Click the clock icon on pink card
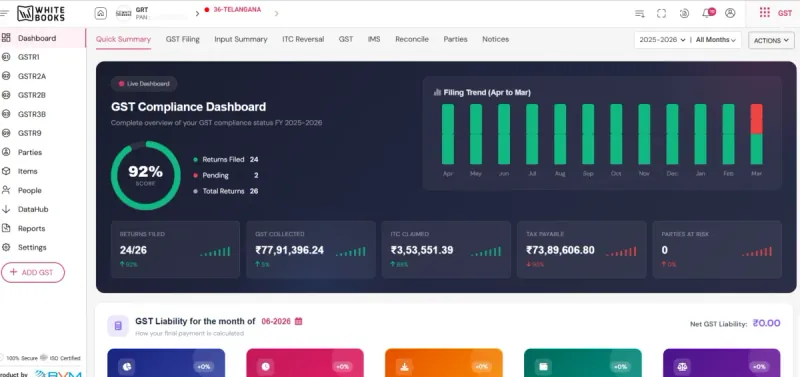800x377 pixels. pyautogui.click(x=265, y=366)
